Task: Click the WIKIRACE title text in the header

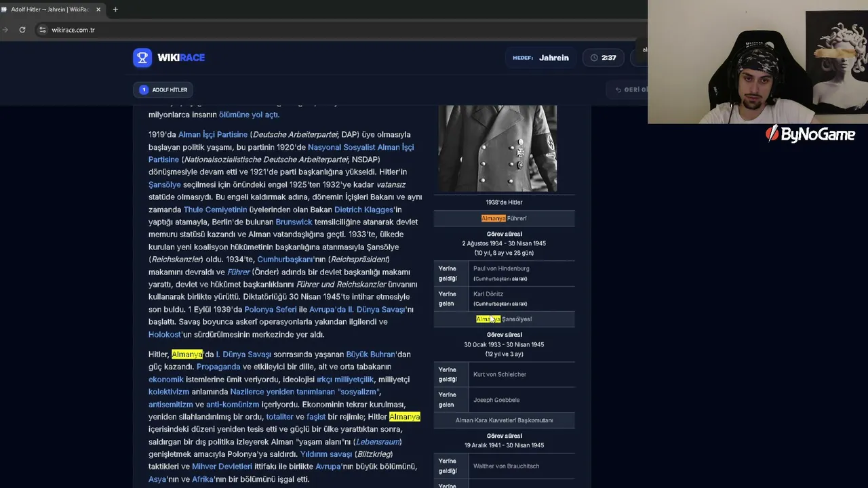Action: (181, 58)
